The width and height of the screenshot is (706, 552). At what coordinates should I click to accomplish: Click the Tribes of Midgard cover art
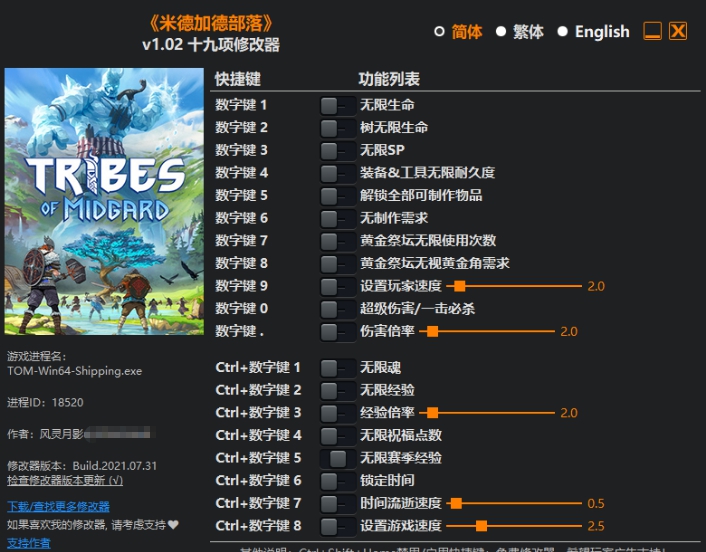[104, 201]
